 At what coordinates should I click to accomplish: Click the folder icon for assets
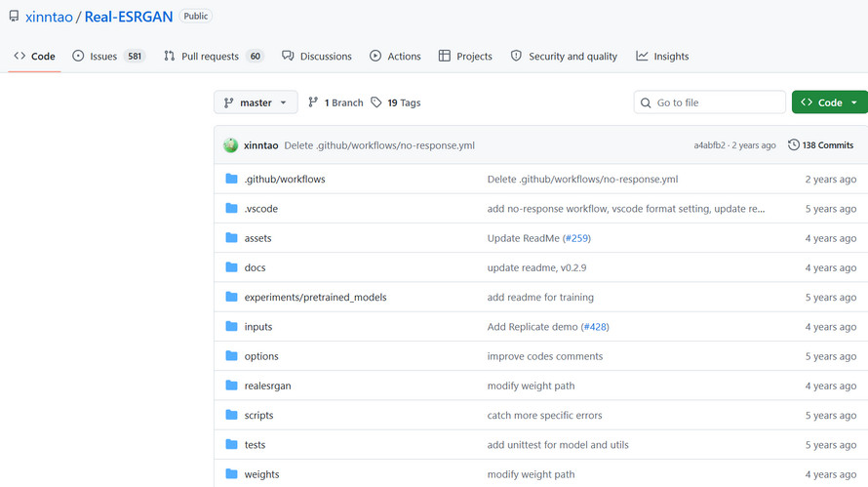click(231, 238)
